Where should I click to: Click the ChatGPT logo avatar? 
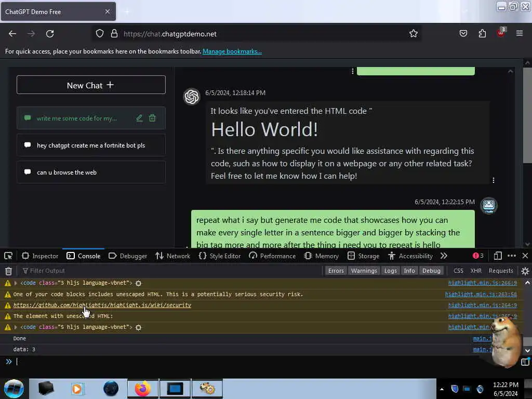pos(192,97)
